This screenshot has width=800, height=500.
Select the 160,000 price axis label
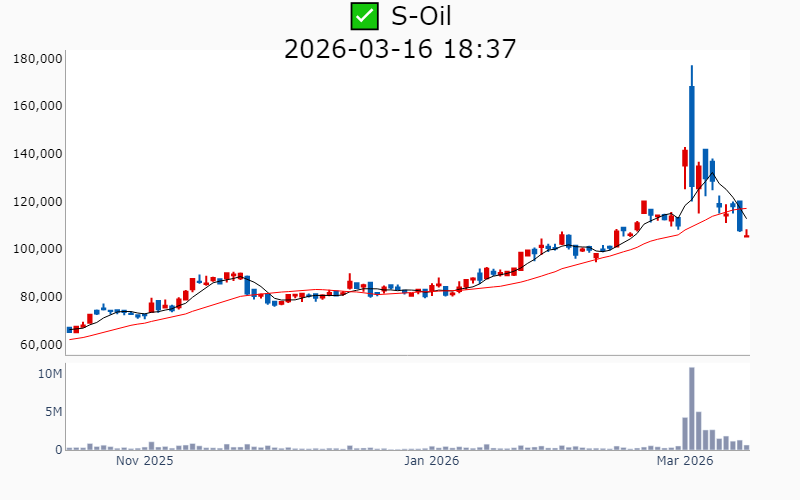[37, 106]
